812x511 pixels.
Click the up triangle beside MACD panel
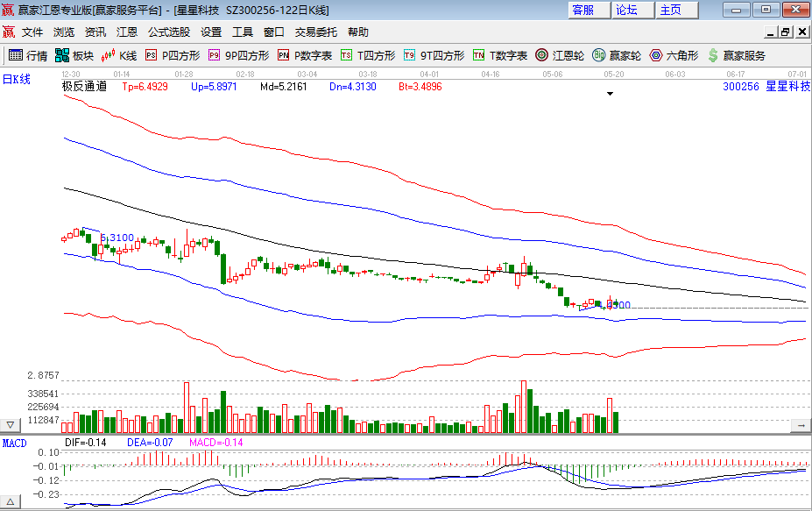coord(11,501)
